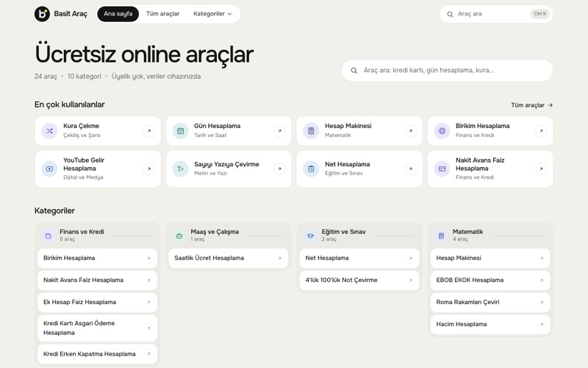Open the Kategoriler dropdown in navigation
This screenshot has height=368, width=588.
[x=212, y=14]
